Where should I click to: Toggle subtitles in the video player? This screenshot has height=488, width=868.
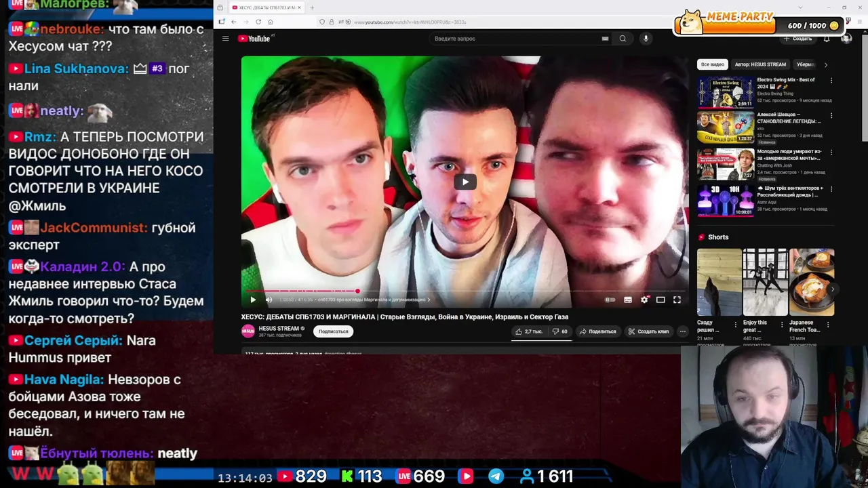[628, 300]
